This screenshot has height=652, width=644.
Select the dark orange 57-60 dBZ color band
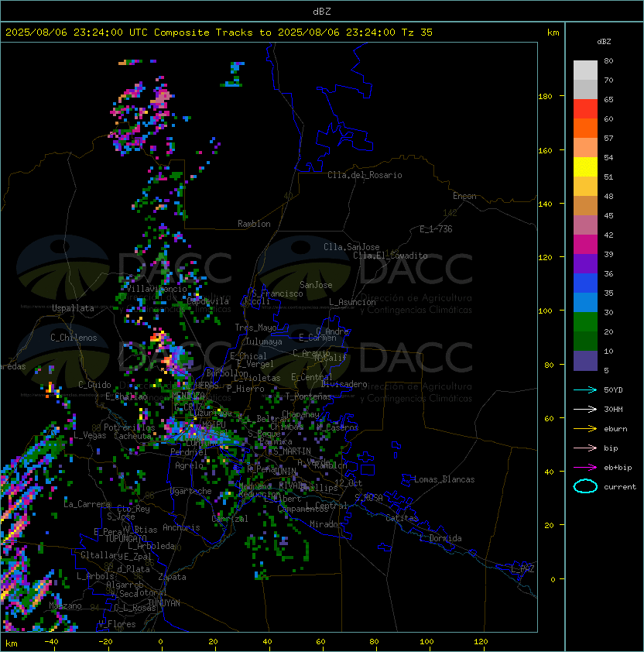point(585,129)
